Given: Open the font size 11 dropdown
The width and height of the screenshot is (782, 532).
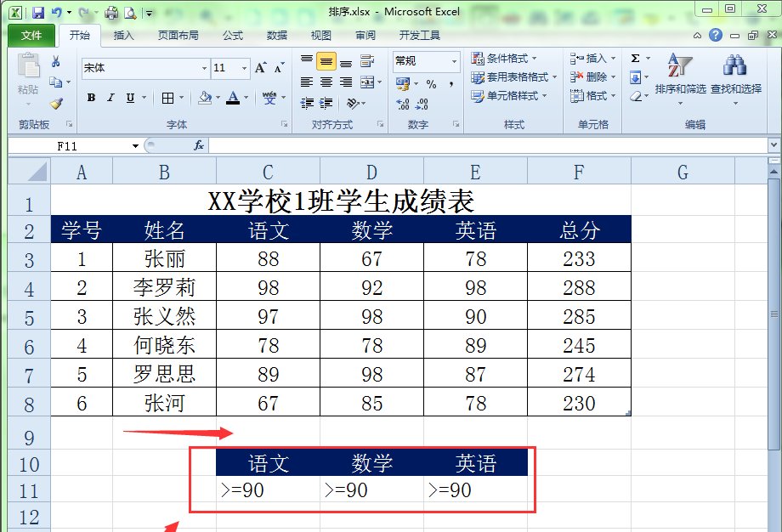Looking at the screenshot, I should click(x=245, y=68).
